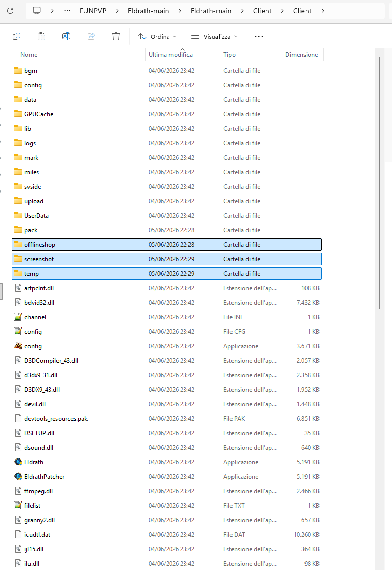Viewport: 392px width, 572px height.
Task: Select the ffmpeg.dll file
Action: pyautogui.click(x=167, y=491)
